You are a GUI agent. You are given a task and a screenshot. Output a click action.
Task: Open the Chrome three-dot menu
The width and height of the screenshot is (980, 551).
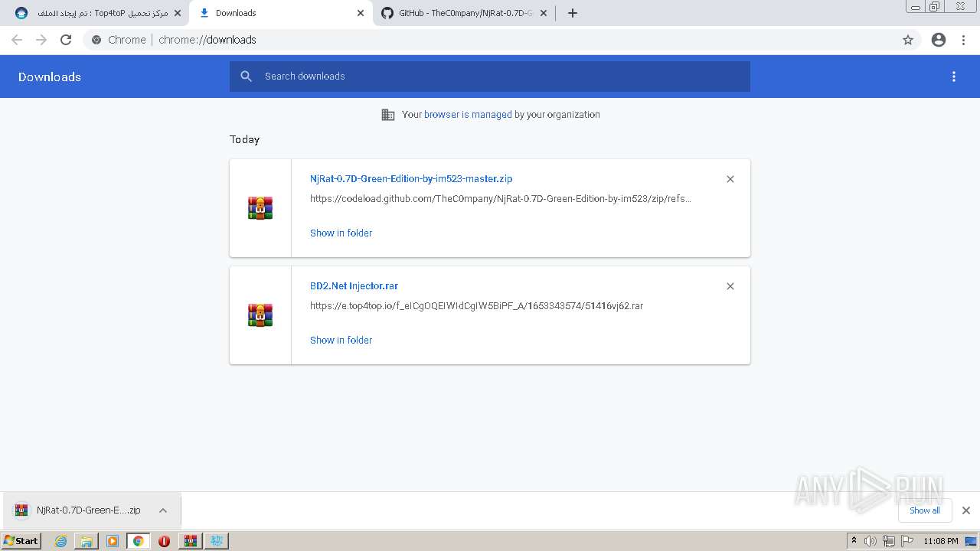coord(964,40)
